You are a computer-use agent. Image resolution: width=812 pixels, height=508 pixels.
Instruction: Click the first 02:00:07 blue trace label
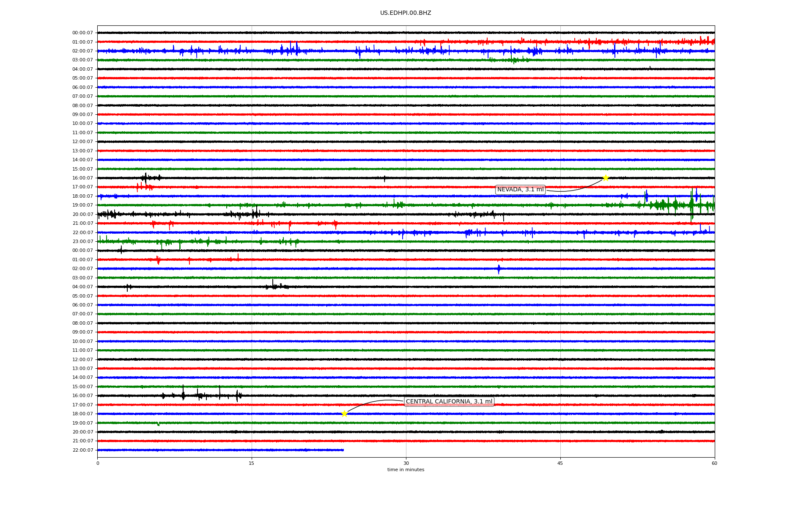click(x=82, y=51)
